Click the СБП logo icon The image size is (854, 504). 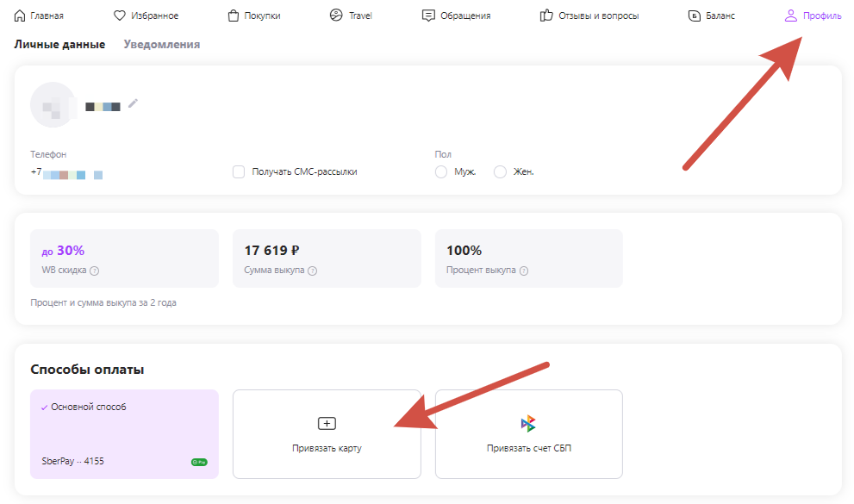point(528,423)
